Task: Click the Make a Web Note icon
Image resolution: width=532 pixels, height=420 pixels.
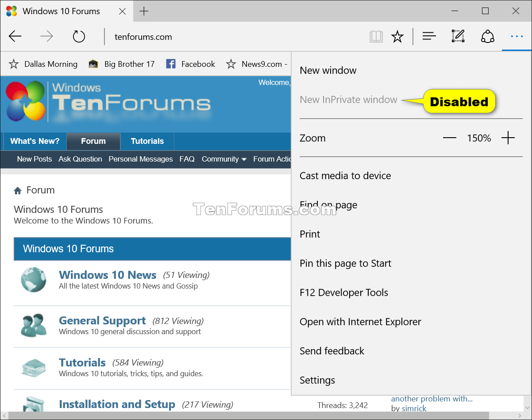Action: pos(458,36)
